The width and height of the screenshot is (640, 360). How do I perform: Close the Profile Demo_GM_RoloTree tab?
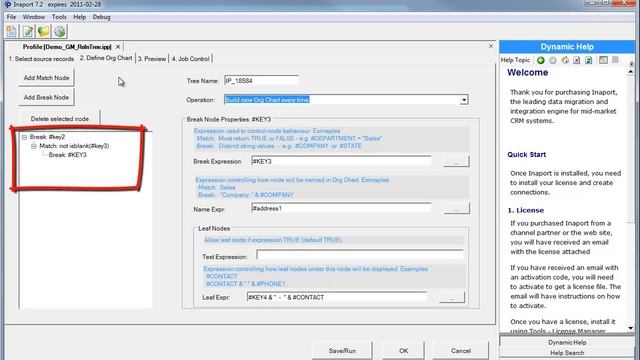click(118, 47)
